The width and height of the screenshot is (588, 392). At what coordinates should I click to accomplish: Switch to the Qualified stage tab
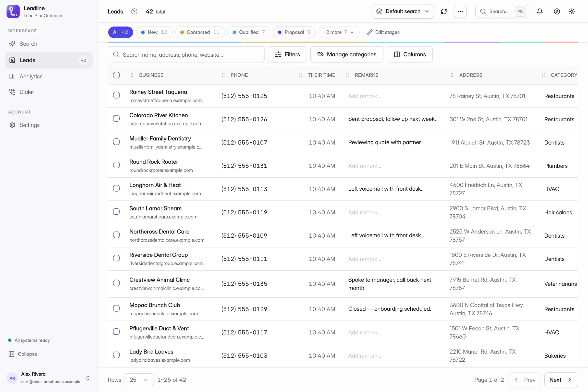[249, 32]
